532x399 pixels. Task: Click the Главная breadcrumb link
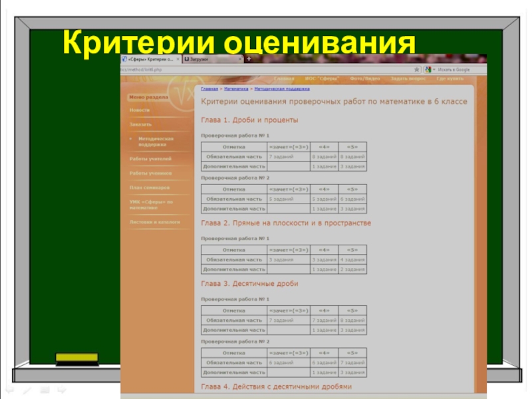(209, 89)
